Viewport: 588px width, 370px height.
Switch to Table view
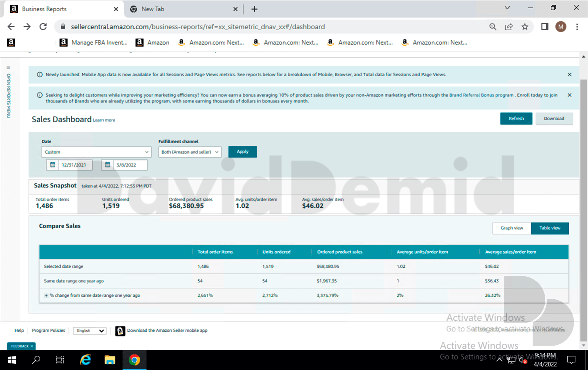point(550,228)
